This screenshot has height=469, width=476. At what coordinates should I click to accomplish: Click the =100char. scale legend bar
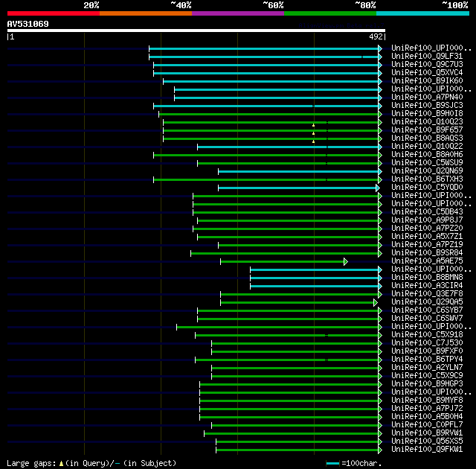coord(332,464)
